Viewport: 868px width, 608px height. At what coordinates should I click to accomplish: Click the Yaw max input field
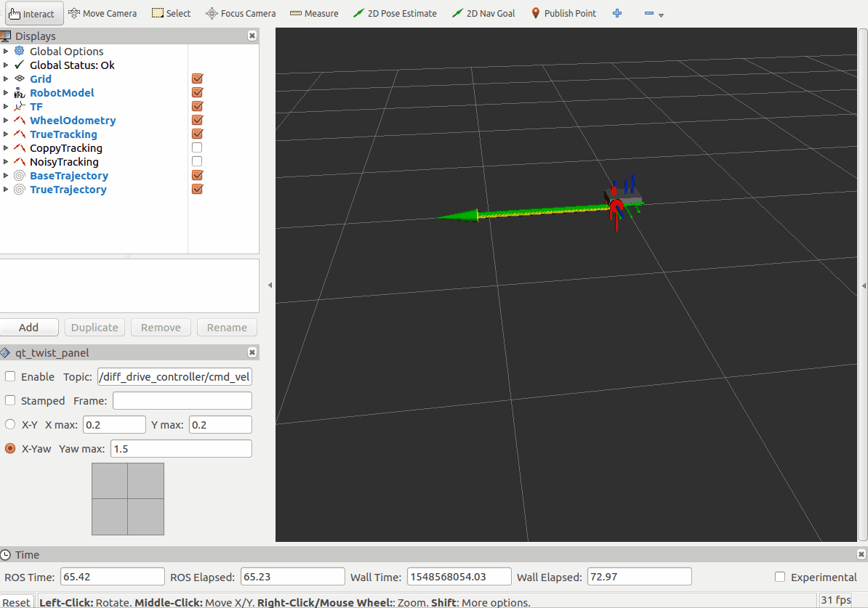point(181,449)
